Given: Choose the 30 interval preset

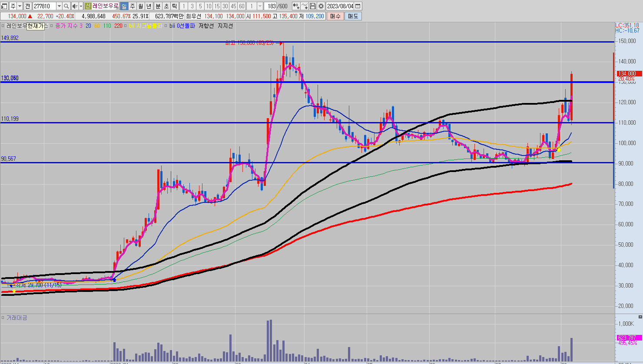Looking at the screenshot, I should point(225,6).
